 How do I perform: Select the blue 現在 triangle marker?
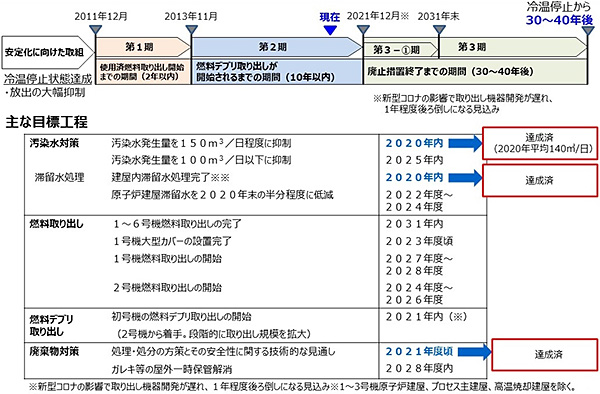(330, 30)
